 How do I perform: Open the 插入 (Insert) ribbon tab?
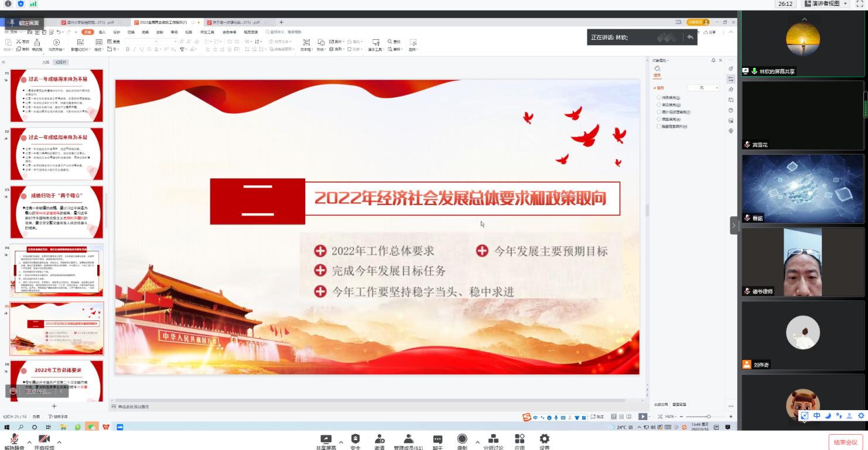click(x=102, y=32)
